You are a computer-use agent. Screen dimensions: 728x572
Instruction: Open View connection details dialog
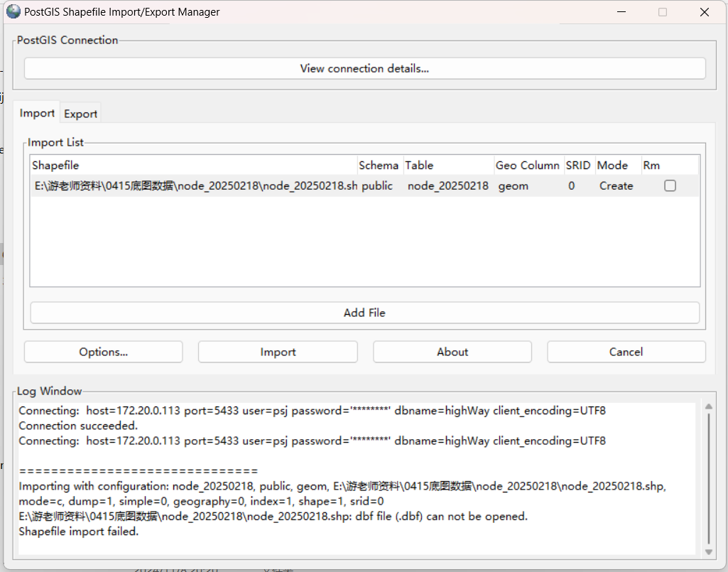point(364,68)
